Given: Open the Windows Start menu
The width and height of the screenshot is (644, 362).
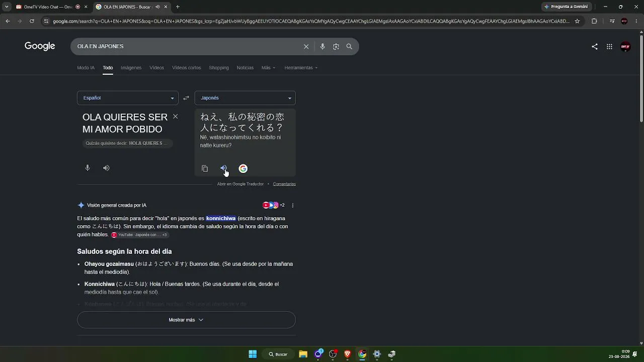Looking at the screenshot, I should coord(253,354).
